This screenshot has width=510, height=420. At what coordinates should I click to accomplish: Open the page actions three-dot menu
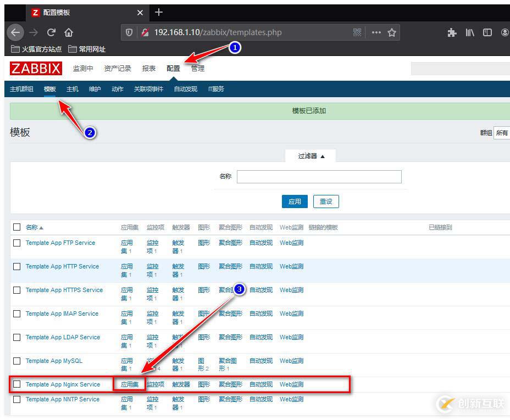click(x=376, y=32)
